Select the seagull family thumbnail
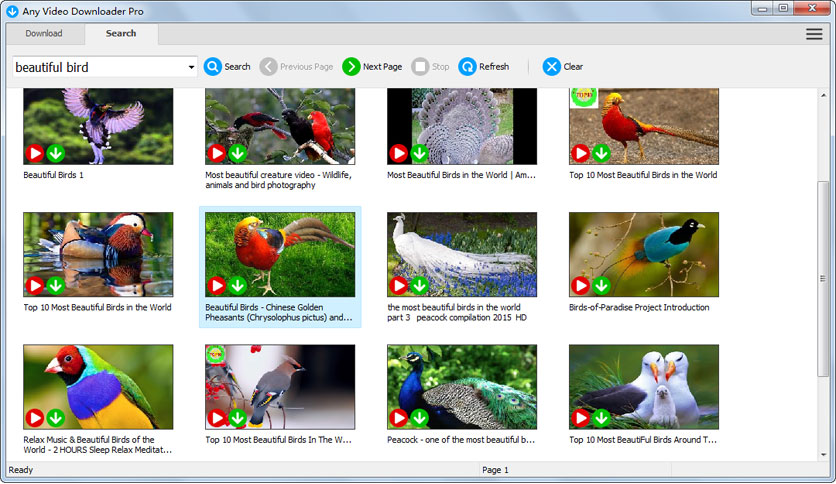This screenshot has height=484, width=836. pyautogui.click(x=644, y=386)
